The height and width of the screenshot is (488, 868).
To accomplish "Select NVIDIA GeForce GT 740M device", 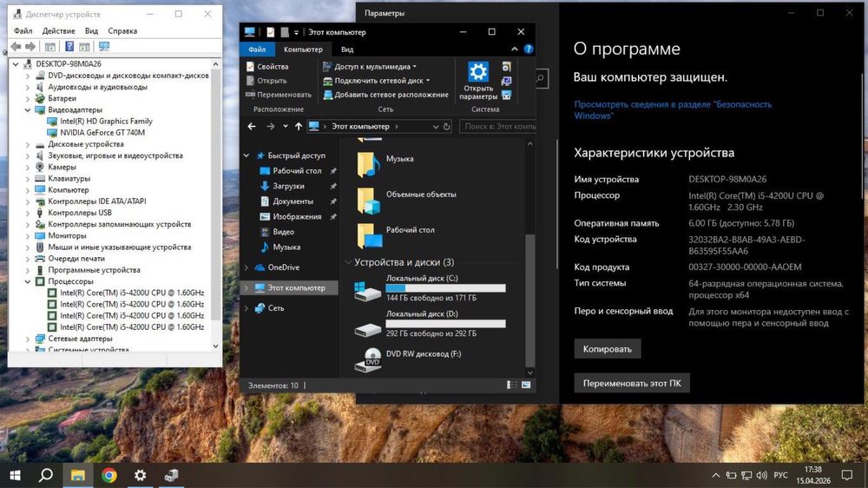I will (x=102, y=132).
